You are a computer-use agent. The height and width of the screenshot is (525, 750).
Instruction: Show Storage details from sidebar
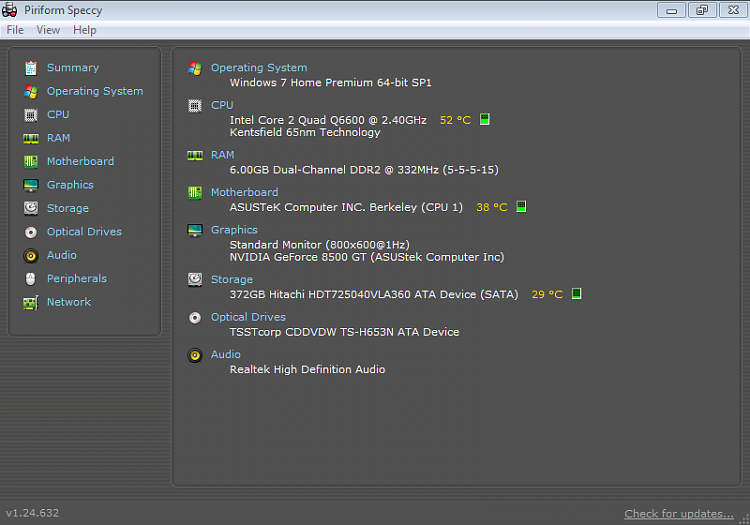[67, 208]
